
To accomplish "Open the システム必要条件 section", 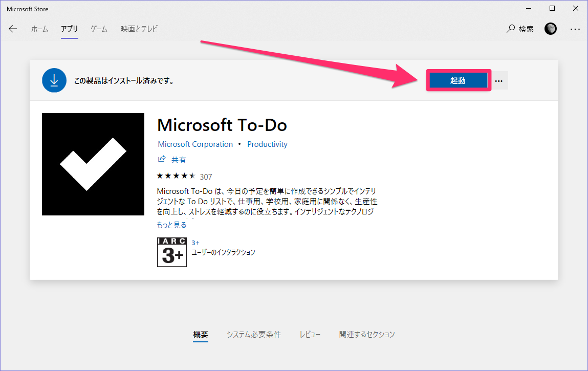I will (254, 334).
